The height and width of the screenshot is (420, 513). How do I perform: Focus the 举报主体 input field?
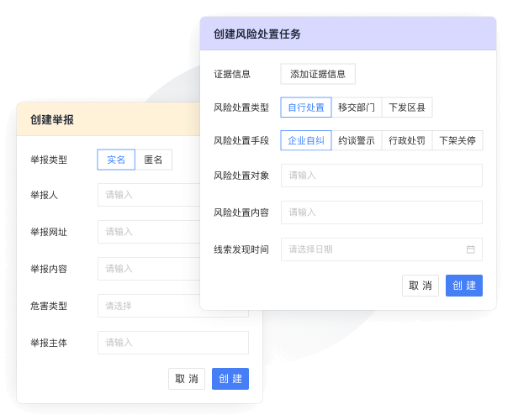tap(173, 343)
